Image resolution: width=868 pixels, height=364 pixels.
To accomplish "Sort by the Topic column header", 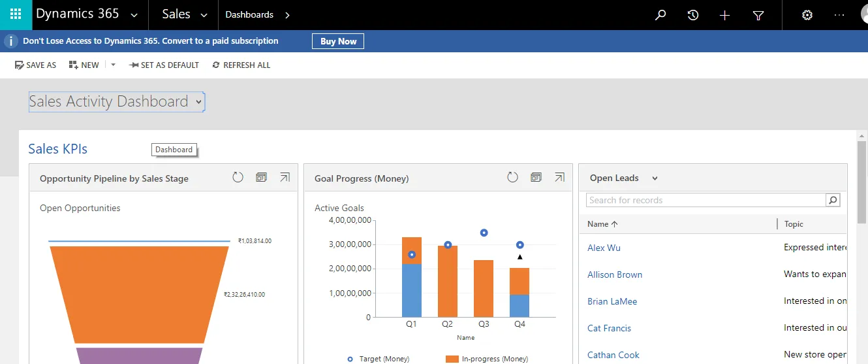I will [794, 224].
